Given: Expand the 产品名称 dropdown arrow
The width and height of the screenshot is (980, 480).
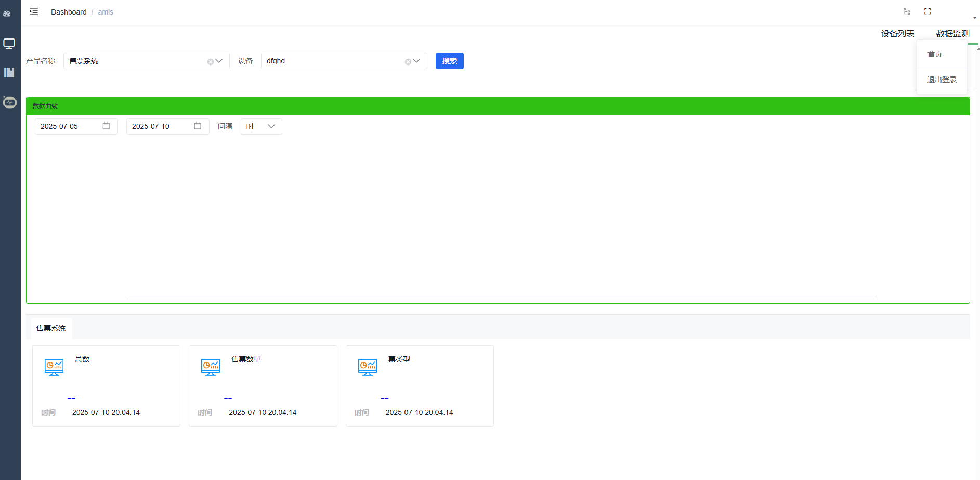Looking at the screenshot, I should click(x=219, y=61).
